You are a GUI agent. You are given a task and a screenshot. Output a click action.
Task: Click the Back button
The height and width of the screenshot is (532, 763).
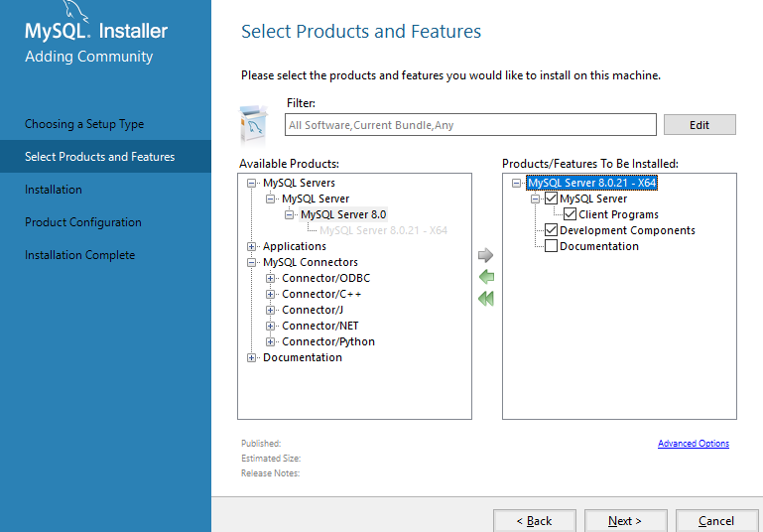click(x=534, y=520)
